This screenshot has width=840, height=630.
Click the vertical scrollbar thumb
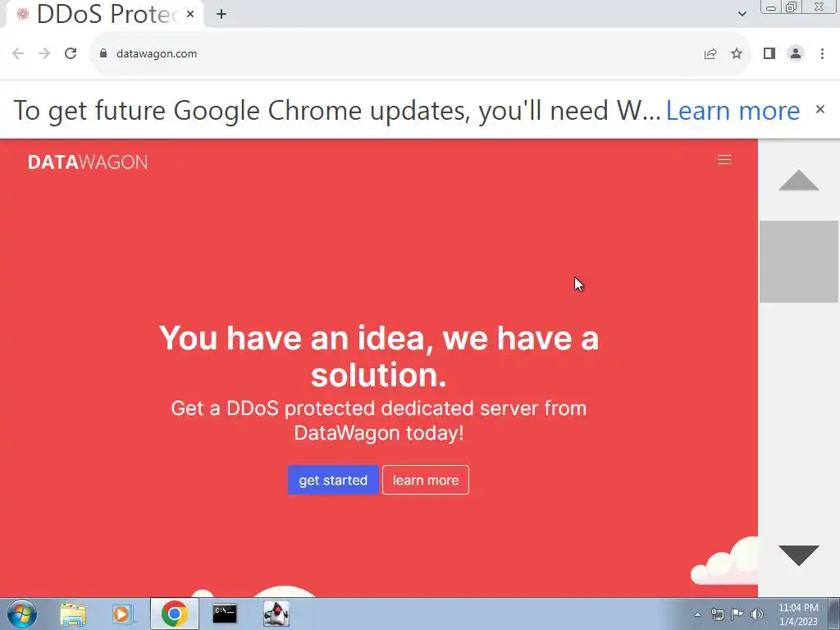(x=799, y=262)
